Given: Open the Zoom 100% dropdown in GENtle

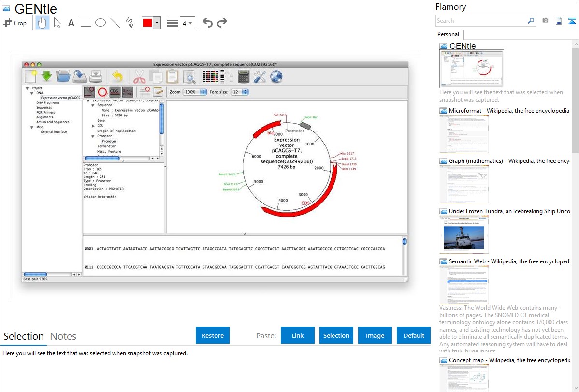Looking at the screenshot, I should click(195, 92).
